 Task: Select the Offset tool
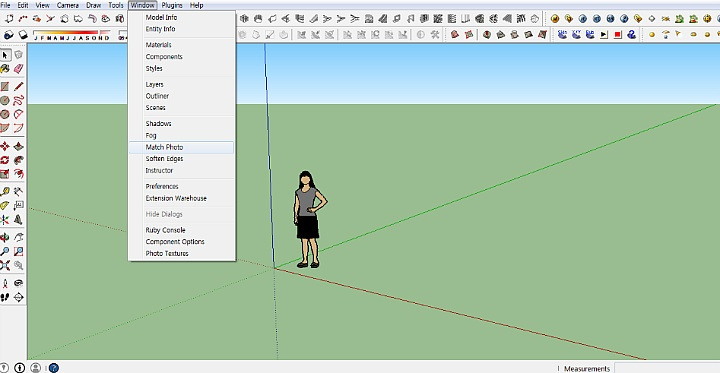pos(18,174)
